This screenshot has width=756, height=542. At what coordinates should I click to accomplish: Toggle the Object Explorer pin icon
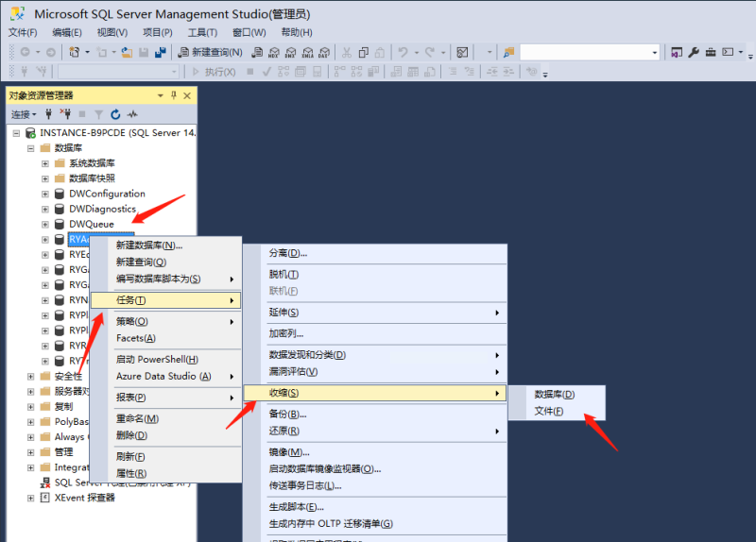(174, 95)
